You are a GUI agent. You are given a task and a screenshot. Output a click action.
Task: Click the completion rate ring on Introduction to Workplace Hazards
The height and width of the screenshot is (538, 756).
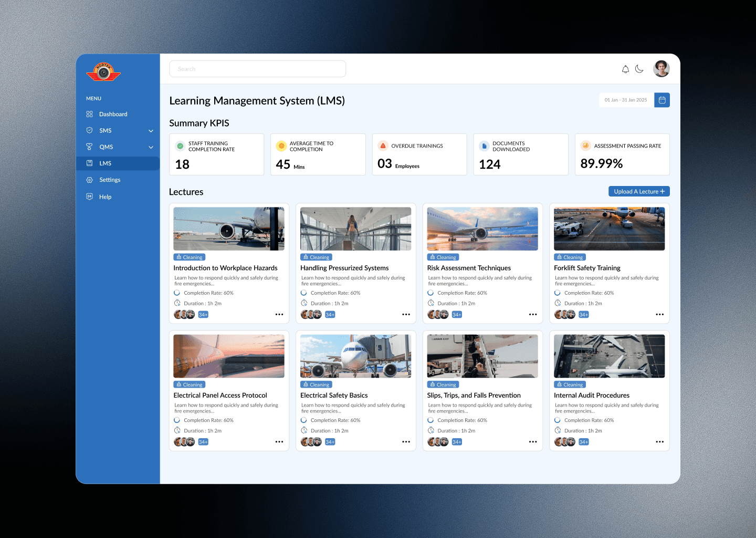click(177, 293)
